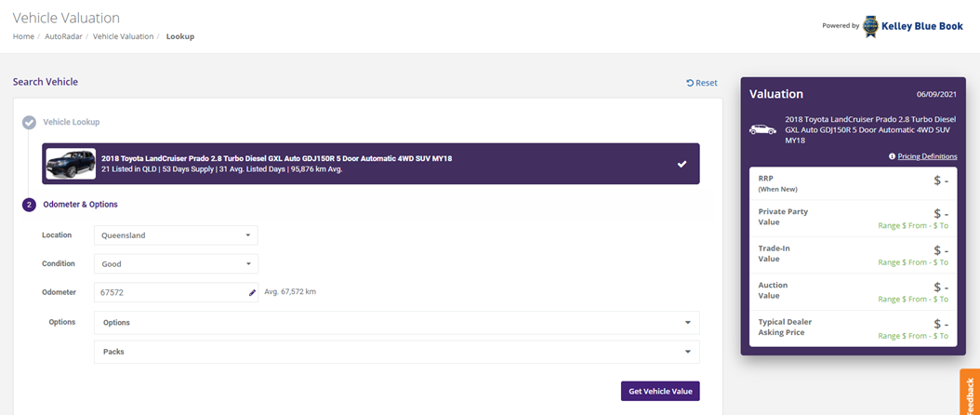Click the car icon in Valuation panel

[x=762, y=130]
